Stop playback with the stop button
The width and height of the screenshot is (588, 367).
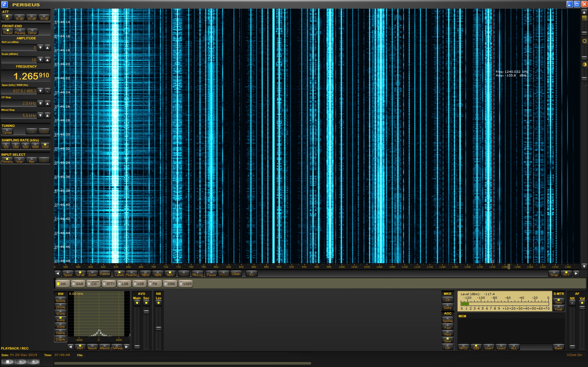pos(8,362)
